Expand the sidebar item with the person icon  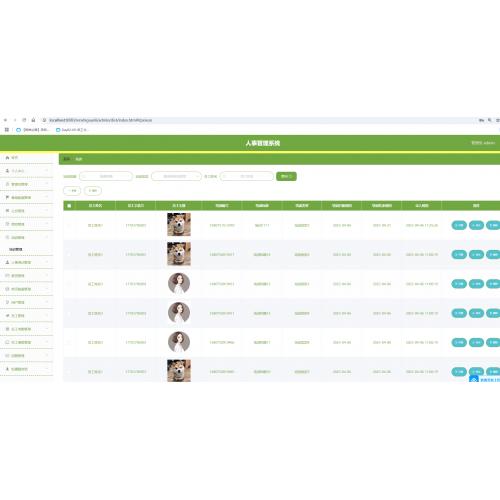click(26, 171)
